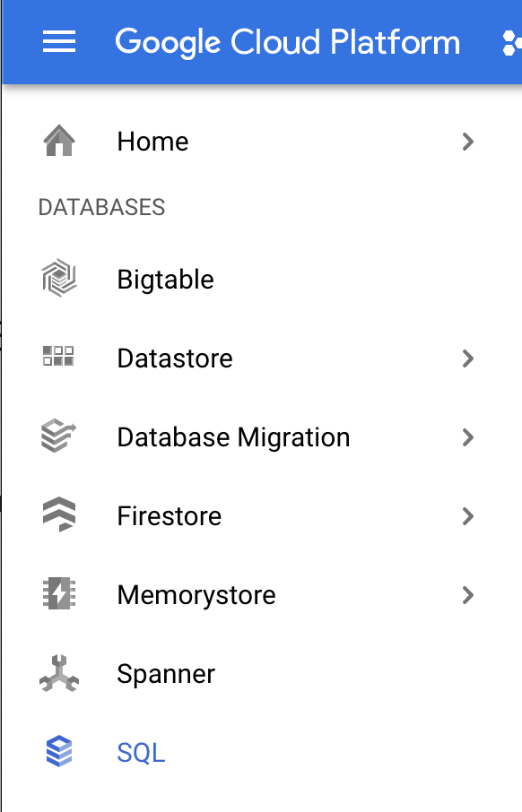Expand the Firestore submenu chevron
The width and height of the screenshot is (522, 812).
point(467,516)
